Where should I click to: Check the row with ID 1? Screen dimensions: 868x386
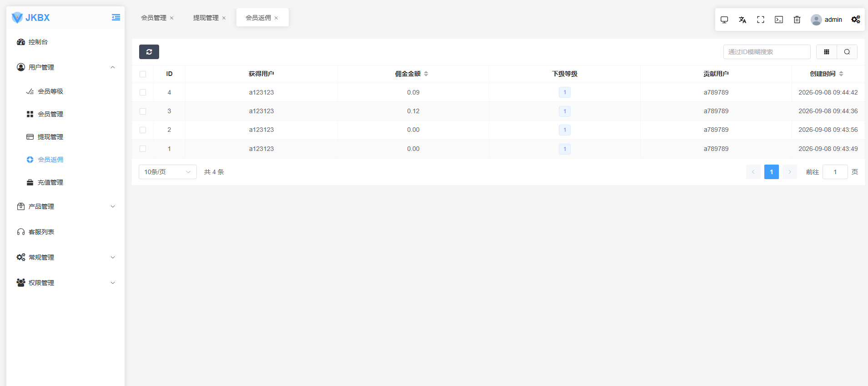[x=143, y=149]
